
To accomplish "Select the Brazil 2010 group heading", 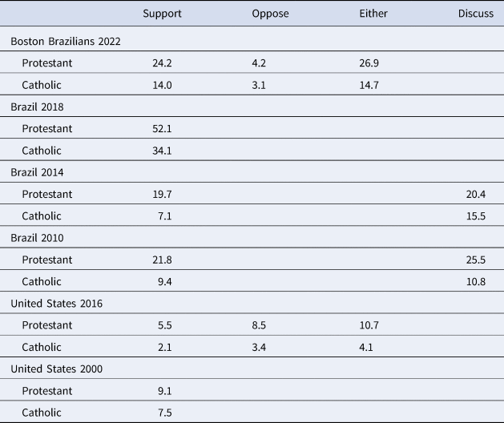I will coord(37,238).
